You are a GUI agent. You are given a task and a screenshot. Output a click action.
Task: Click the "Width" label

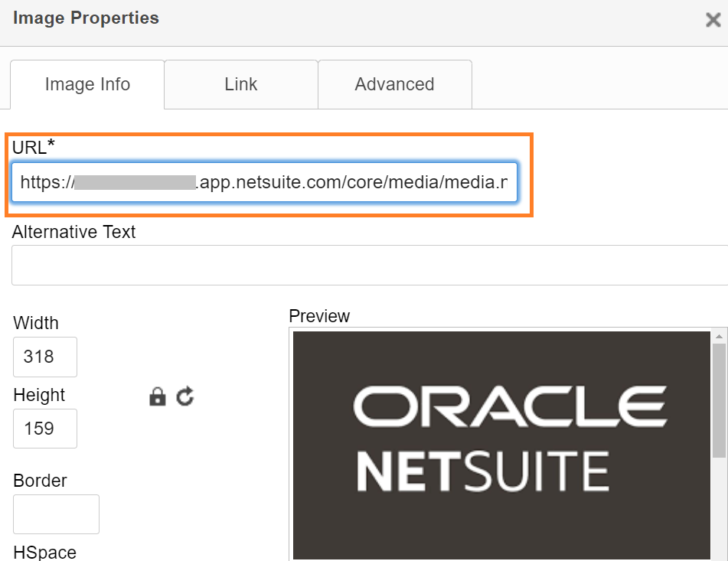36,323
